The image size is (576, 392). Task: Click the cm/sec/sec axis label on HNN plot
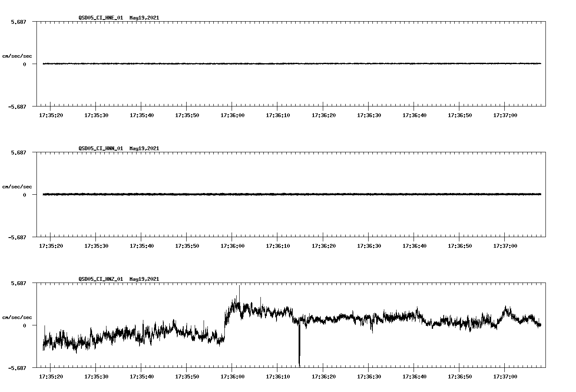coord(18,186)
